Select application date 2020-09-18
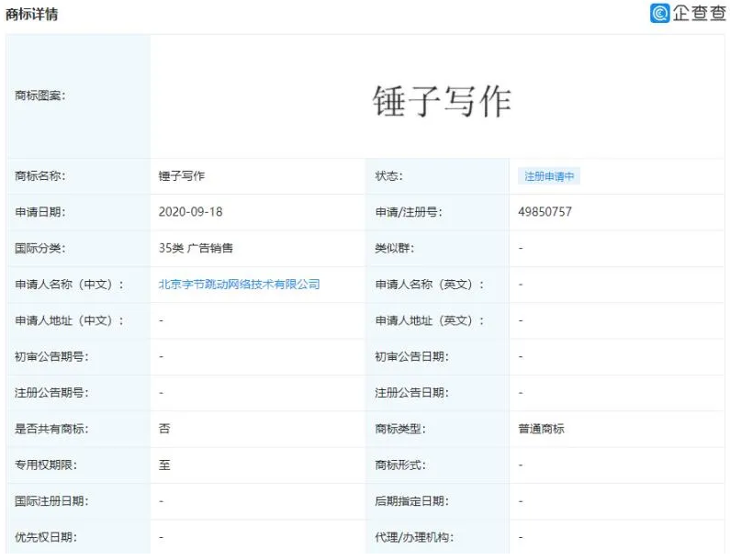This screenshot has width=730, height=560. [x=190, y=212]
